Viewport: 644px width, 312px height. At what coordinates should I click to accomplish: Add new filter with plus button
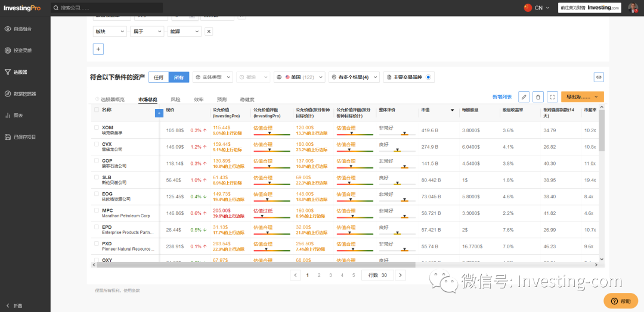(98, 49)
